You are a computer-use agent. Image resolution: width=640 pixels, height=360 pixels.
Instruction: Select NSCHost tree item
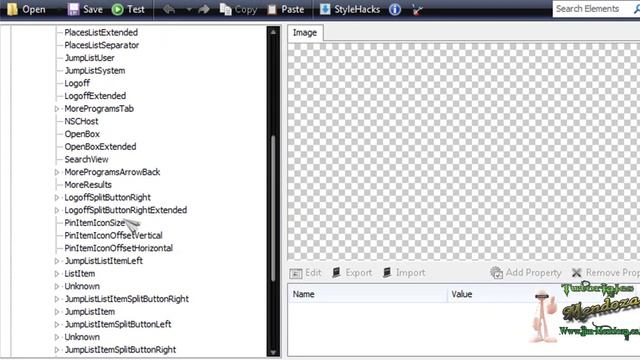[x=81, y=121]
